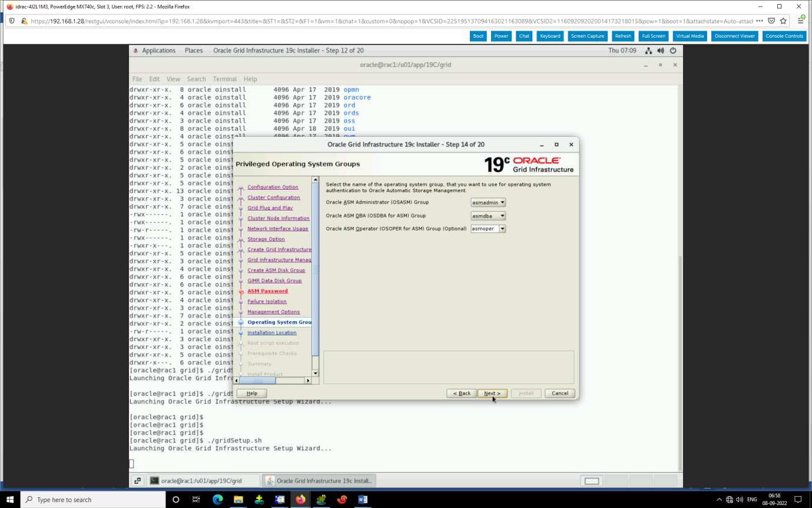Click the iDRAC Chat button

524,36
